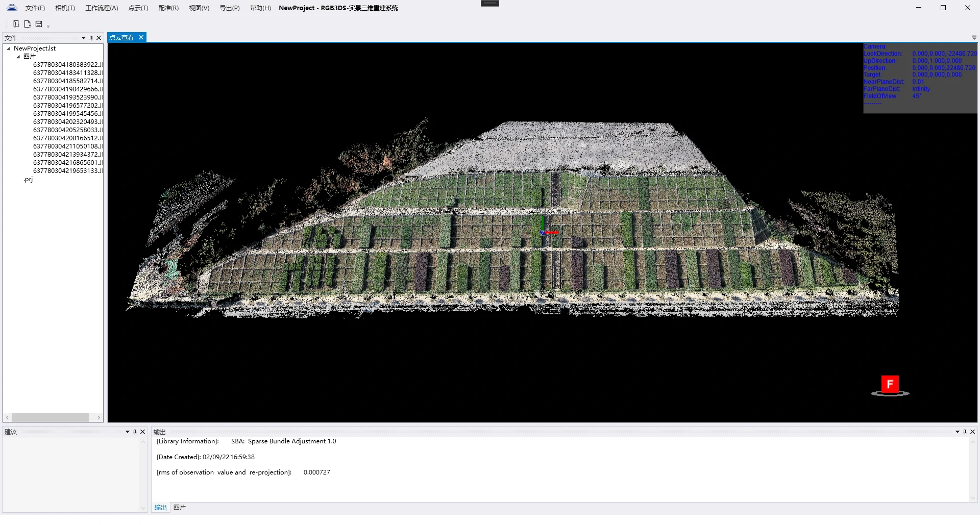Close the 建议 panel
Image resolution: width=980 pixels, height=525 pixels.
(x=143, y=432)
